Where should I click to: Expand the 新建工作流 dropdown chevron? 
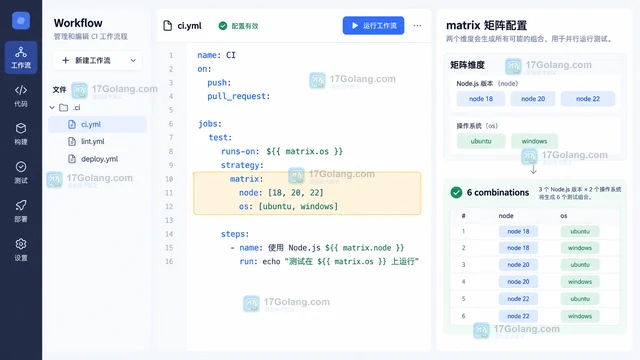pos(133,60)
